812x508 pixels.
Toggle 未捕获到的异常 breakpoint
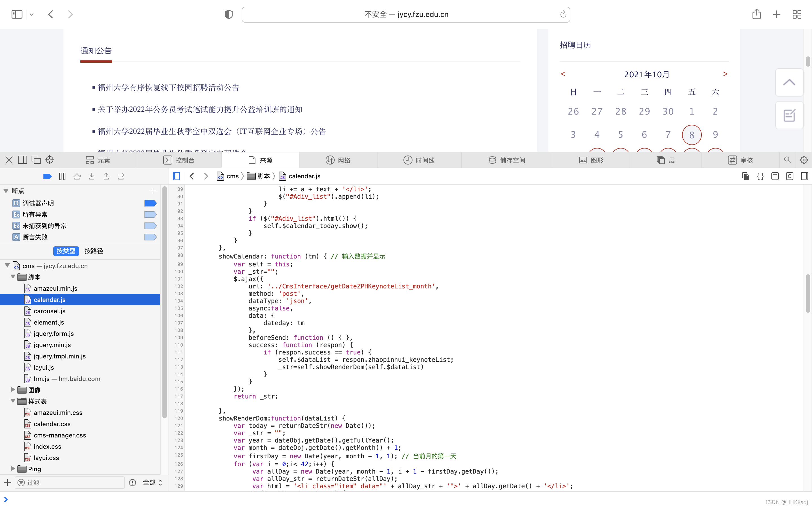(150, 226)
